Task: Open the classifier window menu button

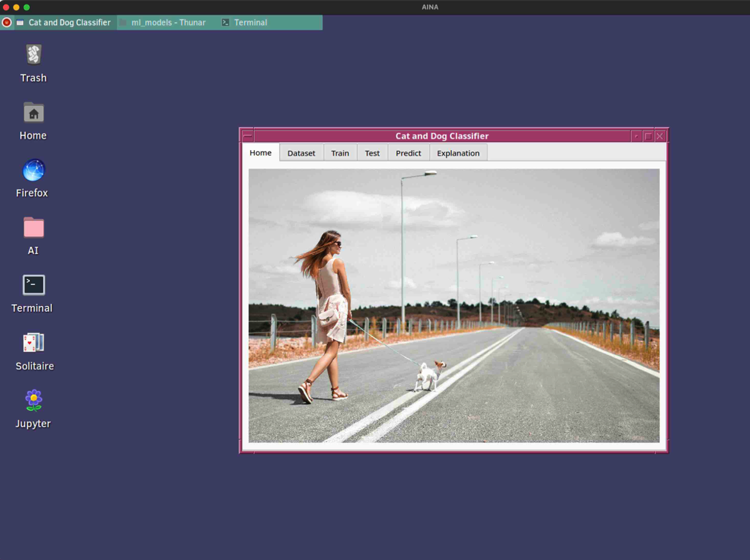Action: pyautogui.click(x=247, y=136)
